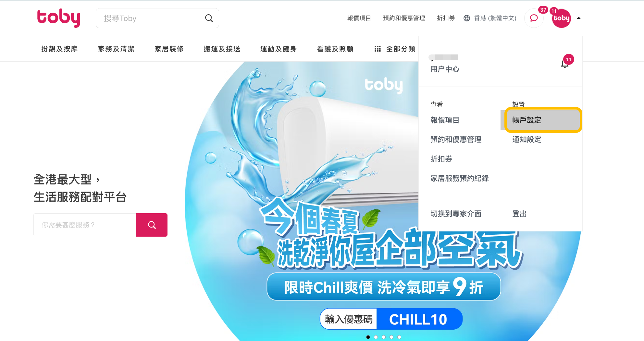This screenshot has width=644, height=341.
Task: Choose 家居服務預約紀錄 from the menu
Action: [x=459, y=178]
